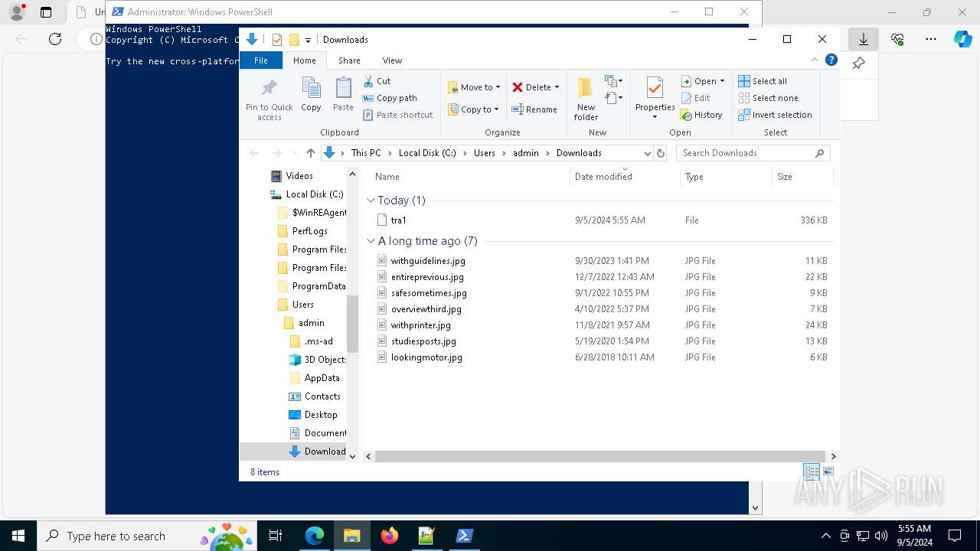The image size is (980, 551).
Task: Click Search Downloads input field
Action: point(746,153)
